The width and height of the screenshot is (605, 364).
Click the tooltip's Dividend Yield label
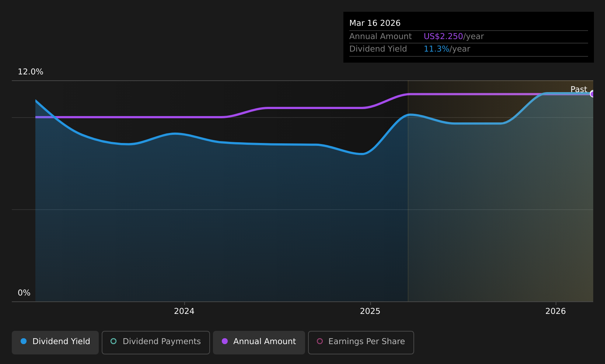point(378,49)
